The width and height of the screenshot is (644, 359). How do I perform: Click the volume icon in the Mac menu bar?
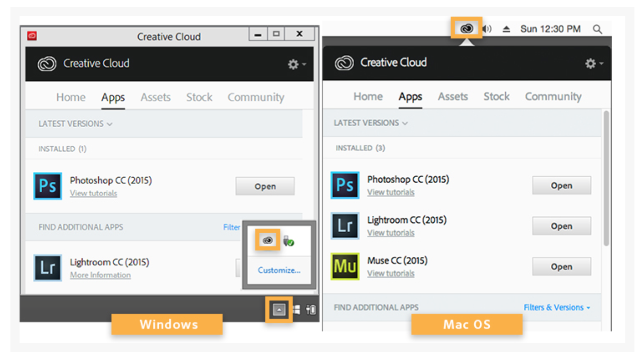tap(486, 29)
